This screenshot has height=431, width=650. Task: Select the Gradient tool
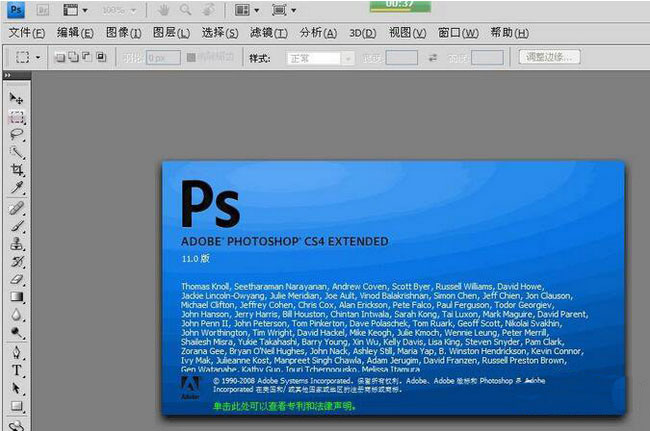17,297
